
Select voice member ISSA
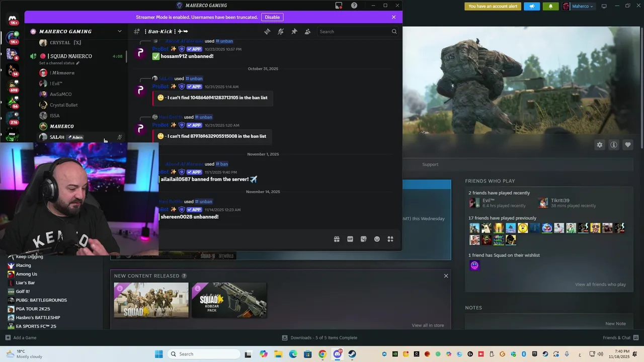(54, 116)
